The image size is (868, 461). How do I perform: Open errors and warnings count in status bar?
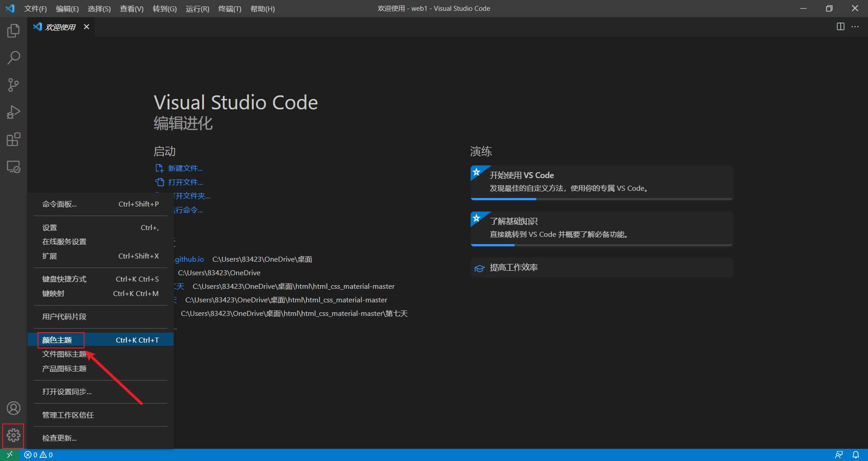[39, 455]
